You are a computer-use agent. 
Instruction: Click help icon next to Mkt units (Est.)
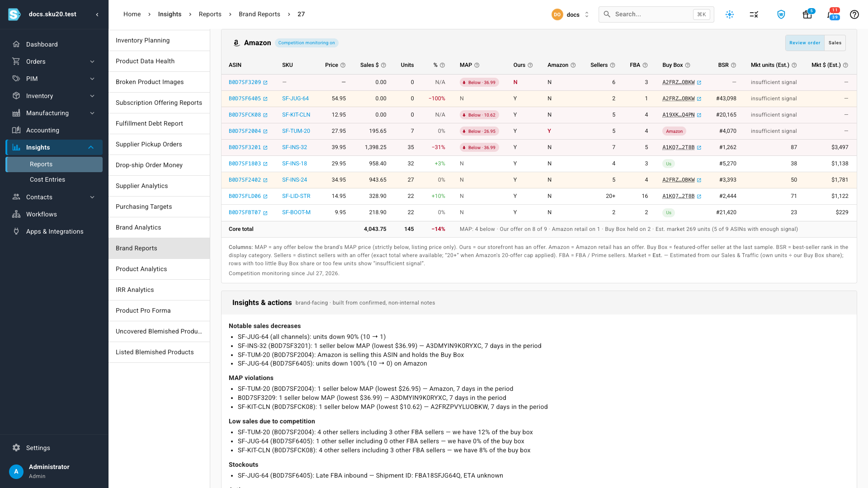coord(794,66)
